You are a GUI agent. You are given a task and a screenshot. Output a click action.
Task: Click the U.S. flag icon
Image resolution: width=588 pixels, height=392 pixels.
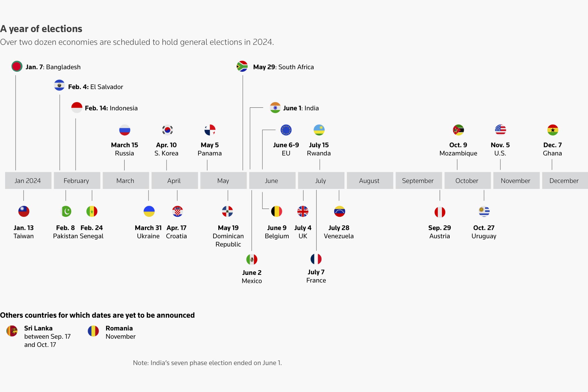500,130
